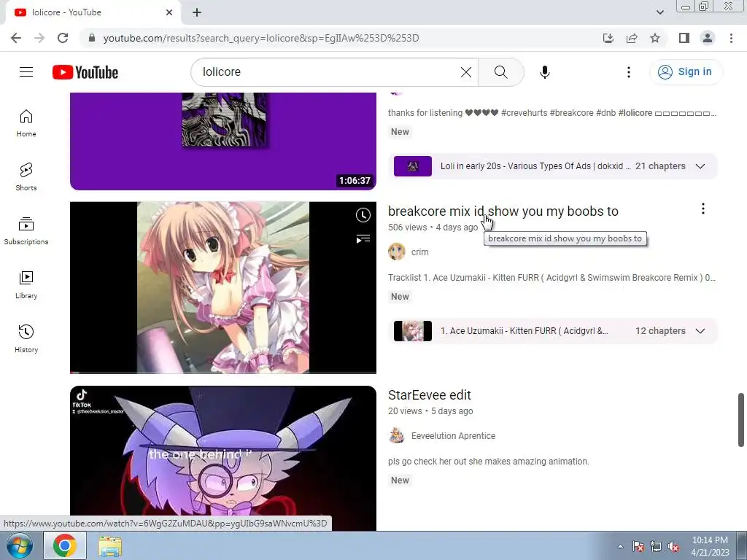The height and width of the screenshot is (560, 747).
Task: Open History in the sidebar
Action: coord(26,338)
